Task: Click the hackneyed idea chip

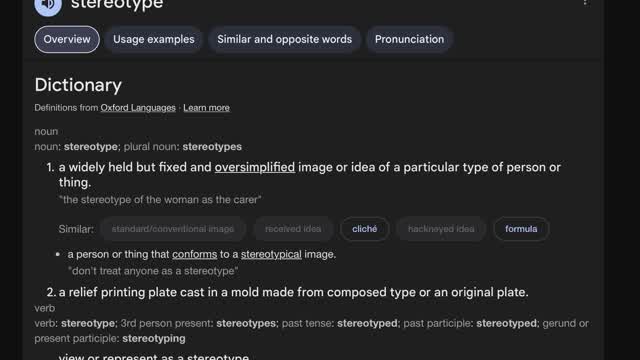Action: [441, 229]
